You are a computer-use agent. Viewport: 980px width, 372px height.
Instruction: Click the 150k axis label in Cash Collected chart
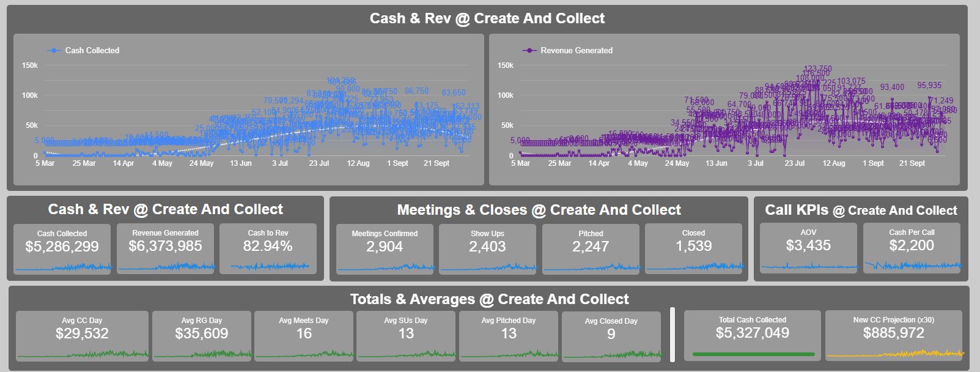(x=30, y=65)
